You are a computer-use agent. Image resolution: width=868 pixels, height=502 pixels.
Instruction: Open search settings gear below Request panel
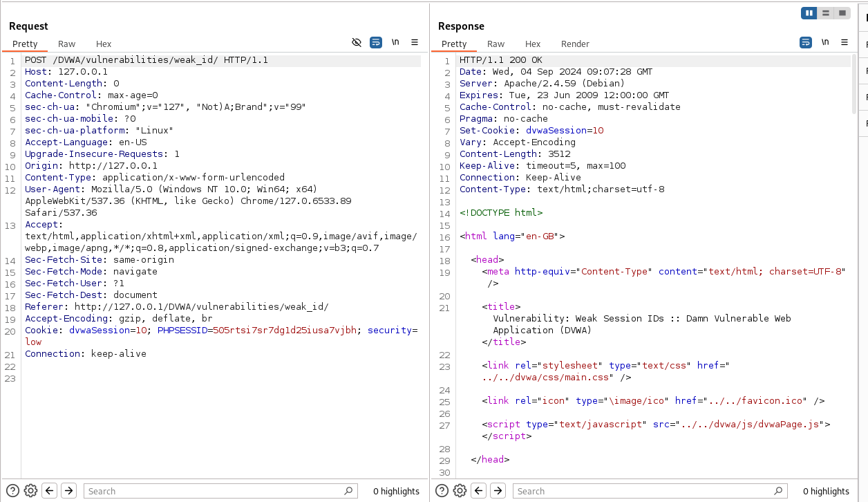[30, 491]
